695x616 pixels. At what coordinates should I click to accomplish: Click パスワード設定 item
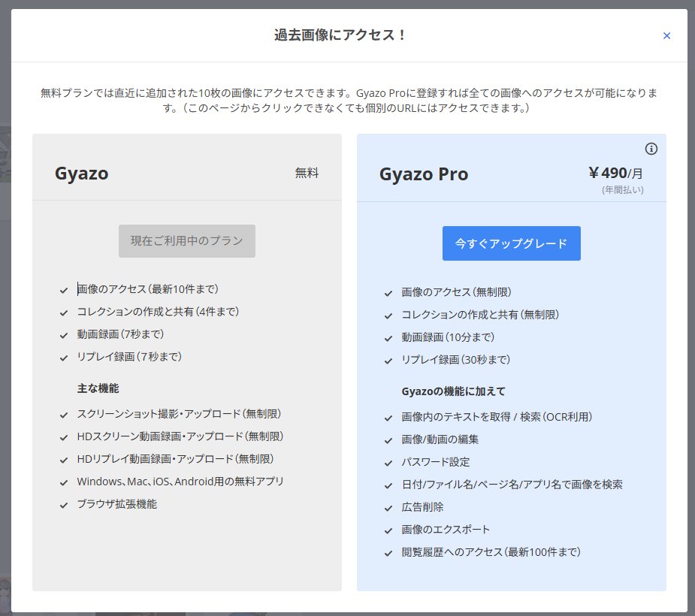(436, 462)
